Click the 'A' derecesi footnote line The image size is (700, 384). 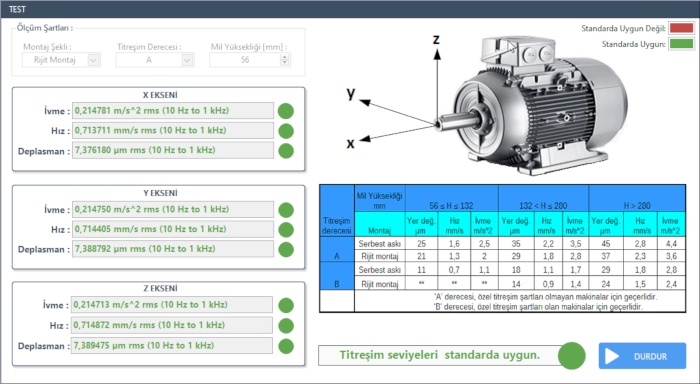pos(546,296)
